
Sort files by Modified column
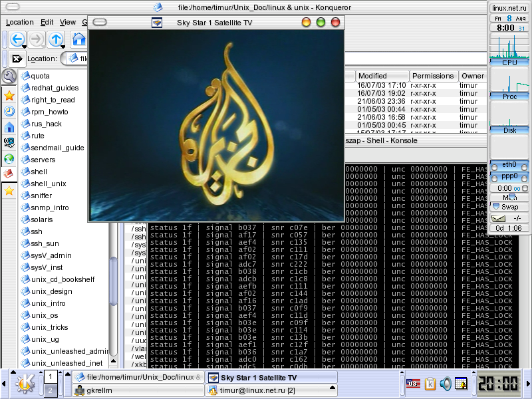[382, 76]
